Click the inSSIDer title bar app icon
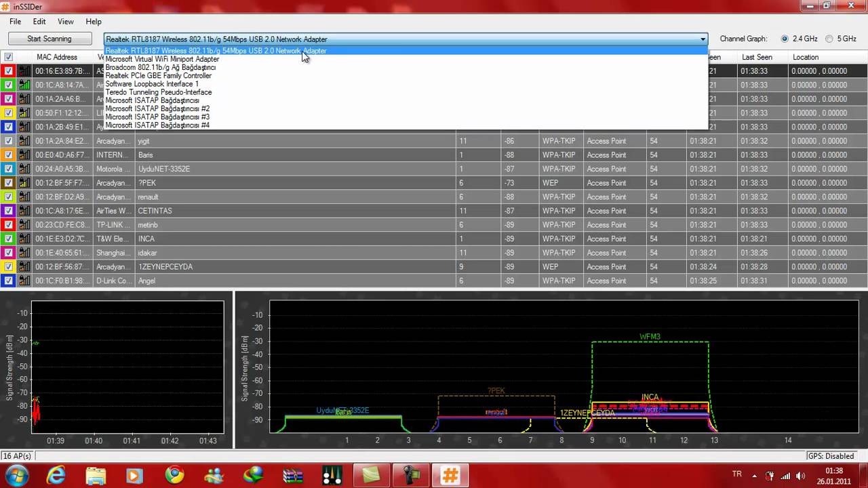This screenshot has height=488, width=868. pos(6,5)
